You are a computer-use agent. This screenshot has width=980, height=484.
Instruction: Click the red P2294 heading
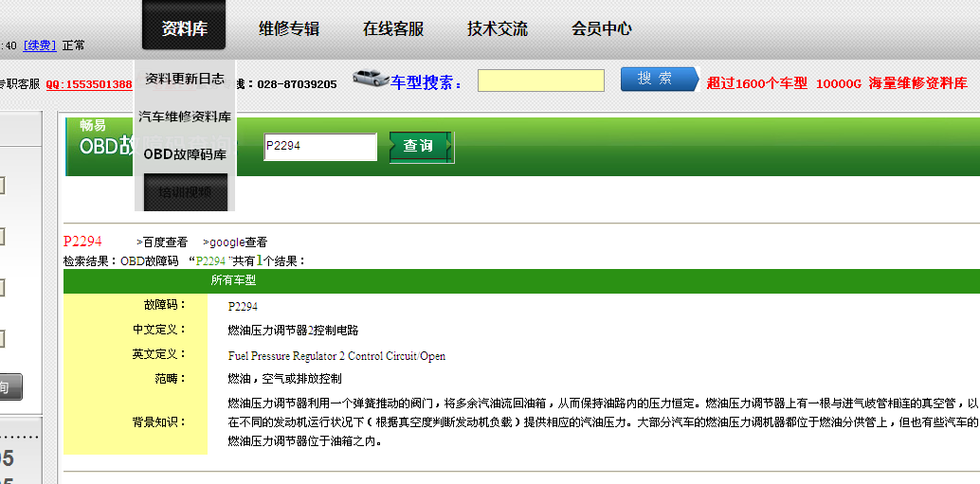82,242
